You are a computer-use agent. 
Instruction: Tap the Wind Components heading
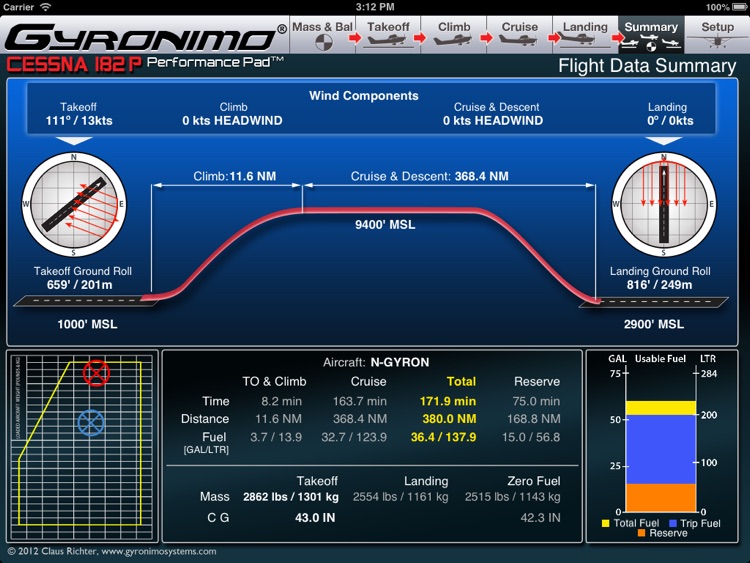click(x=364, y=96)
